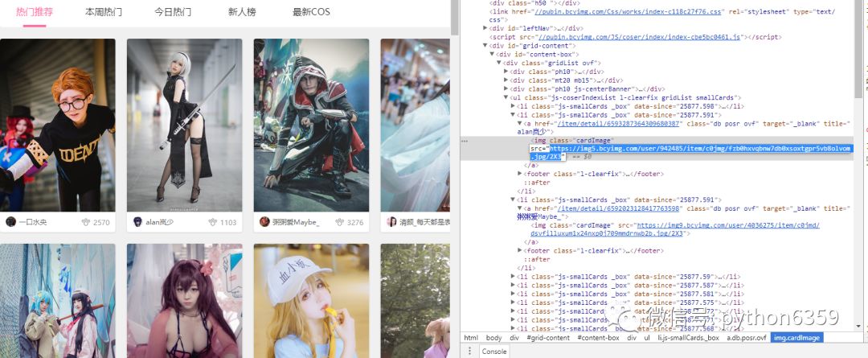Click the like icon next to 3276
The image size is (868, 358).
tap(339, 222)
